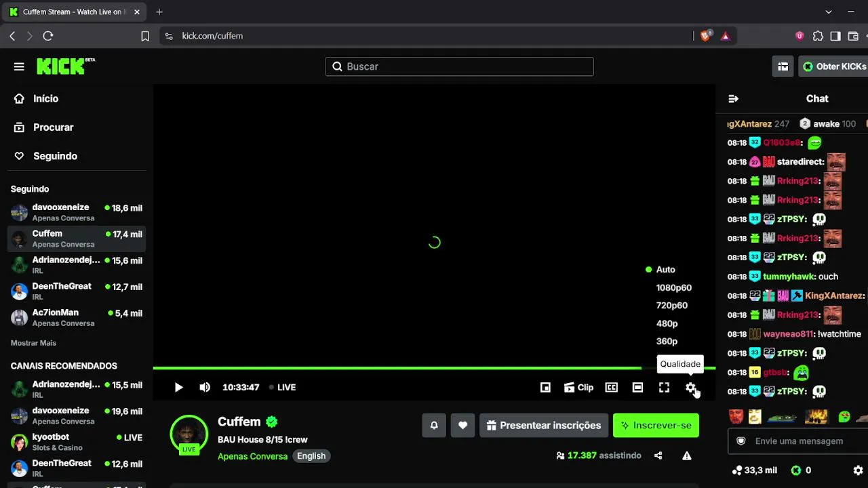Click username tummyhawk in chat
The width and height of the screenshot is (868, 488).
788,277
